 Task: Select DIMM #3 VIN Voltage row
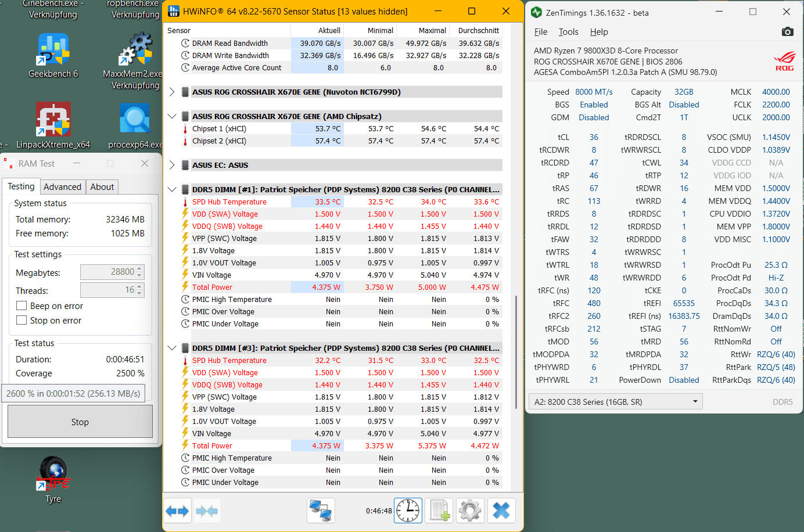click(334, 433)
